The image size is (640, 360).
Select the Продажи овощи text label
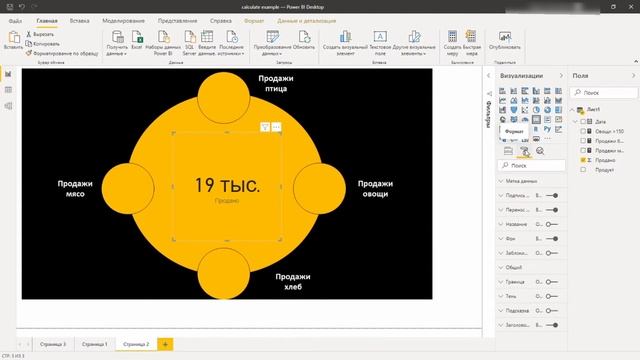[x=375, y=189]
